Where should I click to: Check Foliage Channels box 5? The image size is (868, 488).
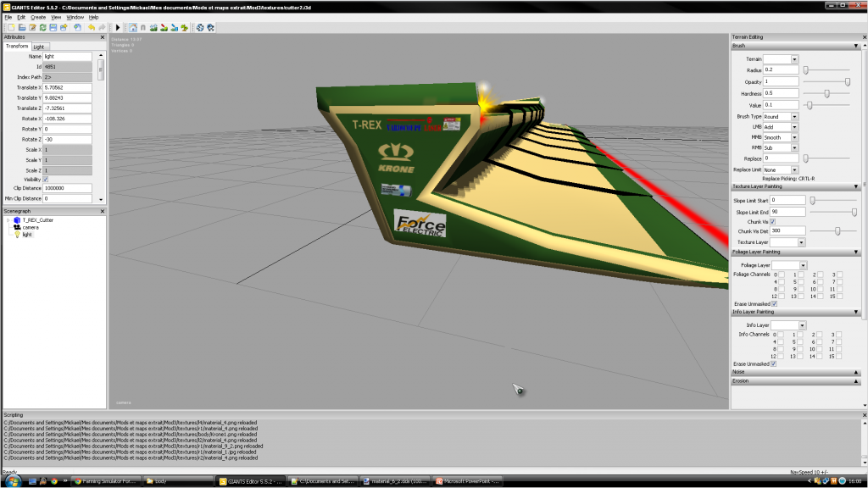800,281
